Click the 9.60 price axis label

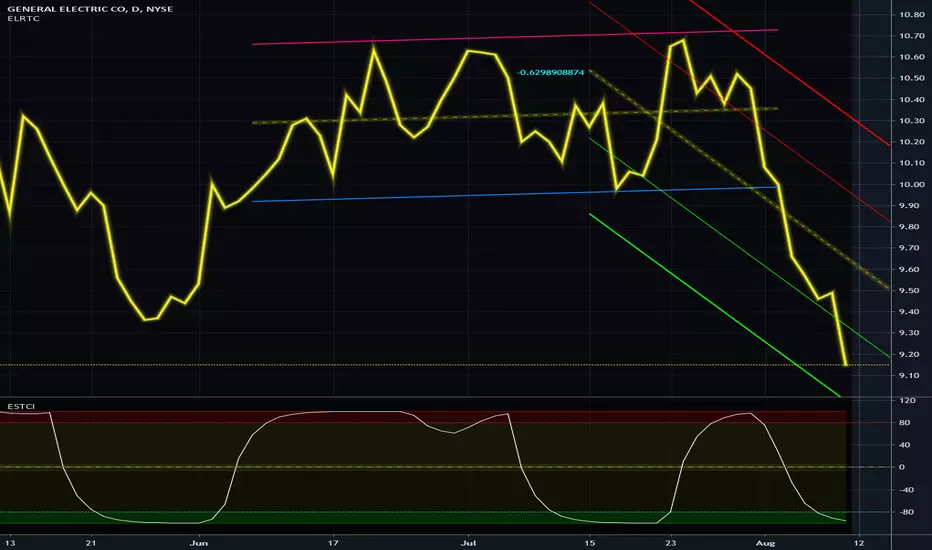911,269
